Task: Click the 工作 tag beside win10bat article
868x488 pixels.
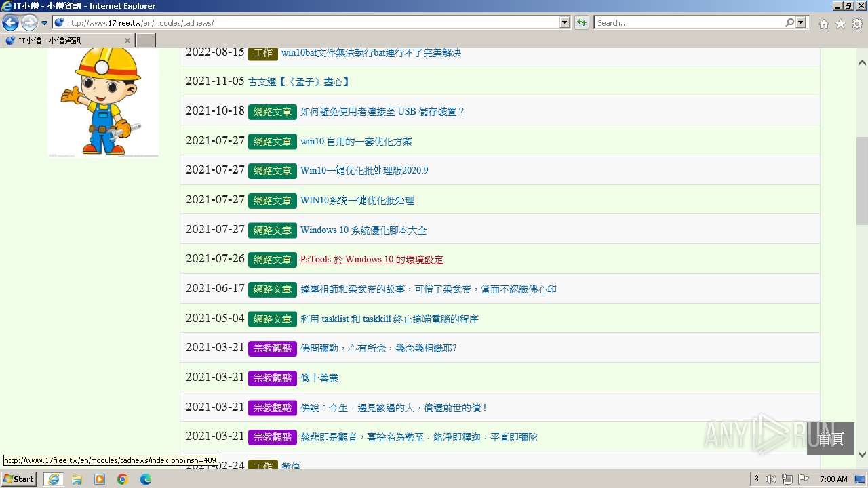Action: coord(263,52)
